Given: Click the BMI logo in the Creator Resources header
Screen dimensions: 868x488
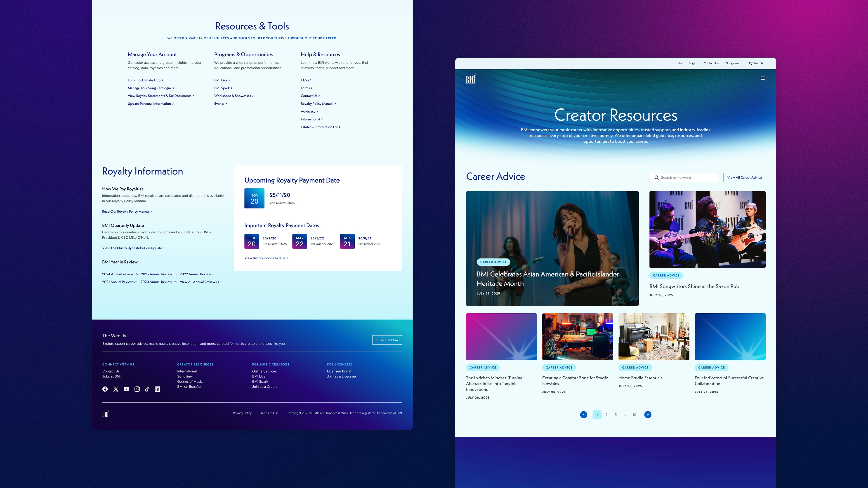Looking at the screenshot, I should [471, 79].
